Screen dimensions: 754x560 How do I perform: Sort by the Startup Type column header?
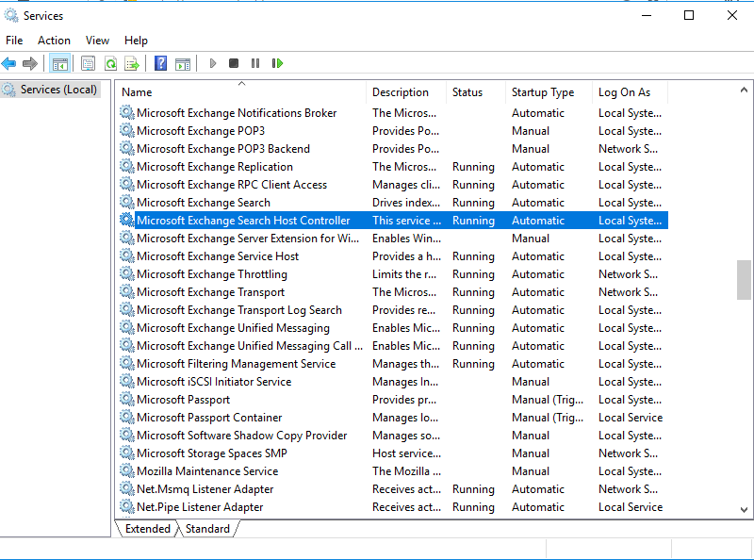549,91
